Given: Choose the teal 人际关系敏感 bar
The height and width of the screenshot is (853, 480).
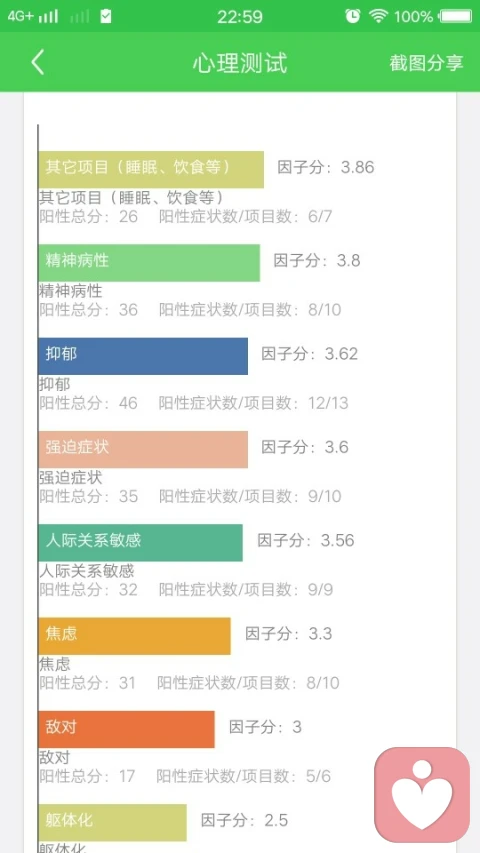Looking at the screenshot, I should (140, 542).
